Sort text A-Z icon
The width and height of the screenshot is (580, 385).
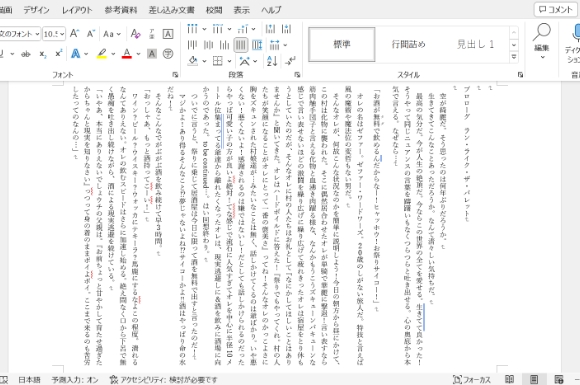272,61
